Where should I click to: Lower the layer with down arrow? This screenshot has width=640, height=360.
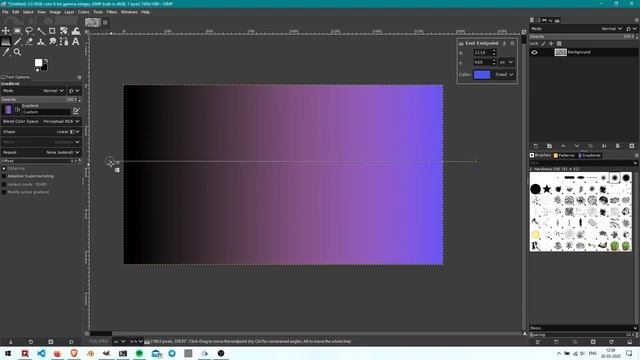577,146
